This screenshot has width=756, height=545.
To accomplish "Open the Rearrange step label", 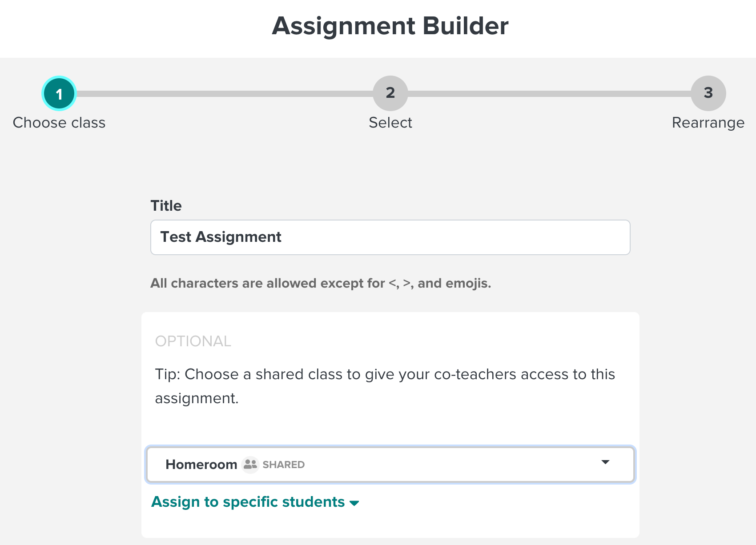I will tap(708, 123).
